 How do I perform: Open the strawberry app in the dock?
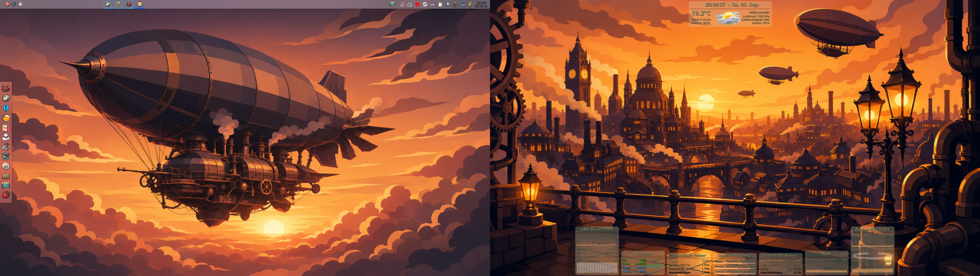point(6,195)
